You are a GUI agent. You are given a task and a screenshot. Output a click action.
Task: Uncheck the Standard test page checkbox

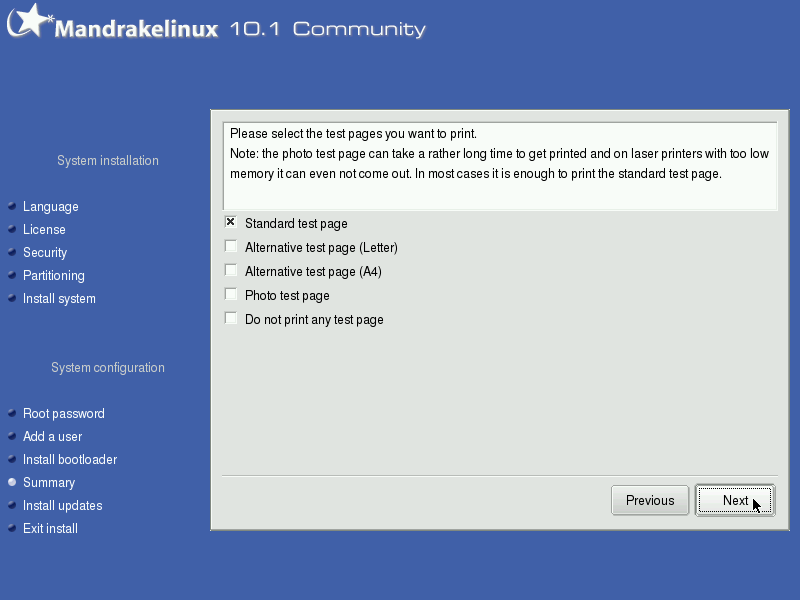231,222
